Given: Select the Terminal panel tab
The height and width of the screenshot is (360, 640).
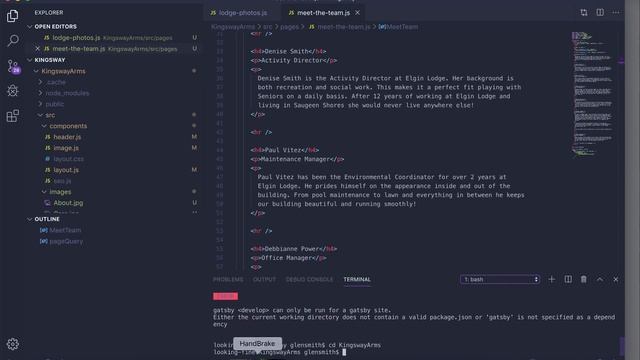Looking at the screenshot, I should [x=357, y=280].
